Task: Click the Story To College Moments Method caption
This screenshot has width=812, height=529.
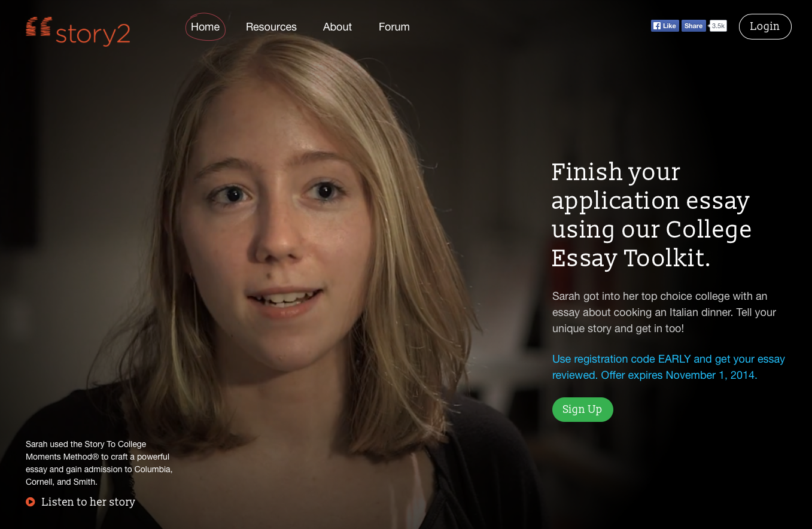Action: [x=99, y=463]
